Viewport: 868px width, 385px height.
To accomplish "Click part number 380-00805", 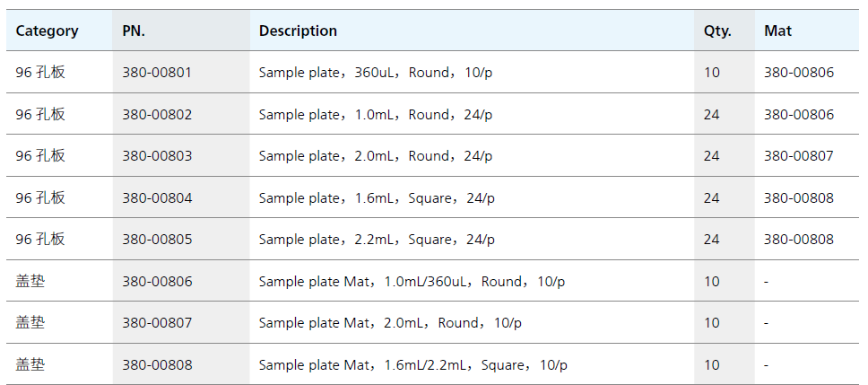I will tap(157, 239).
